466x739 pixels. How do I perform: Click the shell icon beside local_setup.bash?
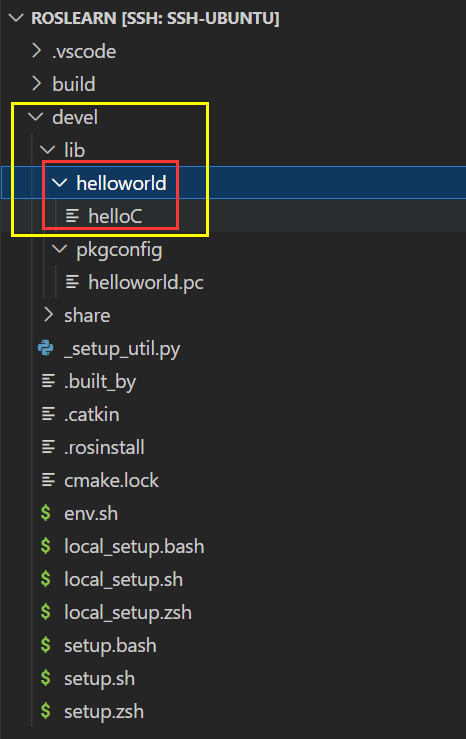pyautogui.click(x=46, y=546)
